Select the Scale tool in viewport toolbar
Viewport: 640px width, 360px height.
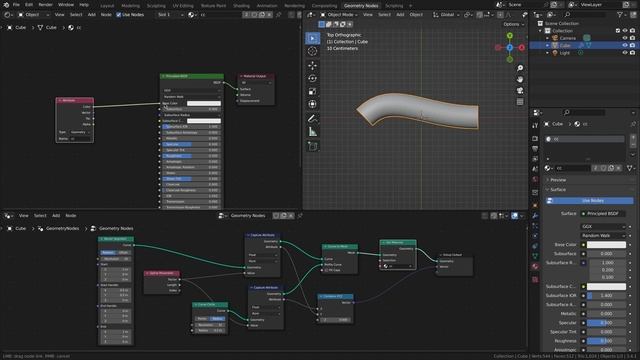(x=313, y=91)
